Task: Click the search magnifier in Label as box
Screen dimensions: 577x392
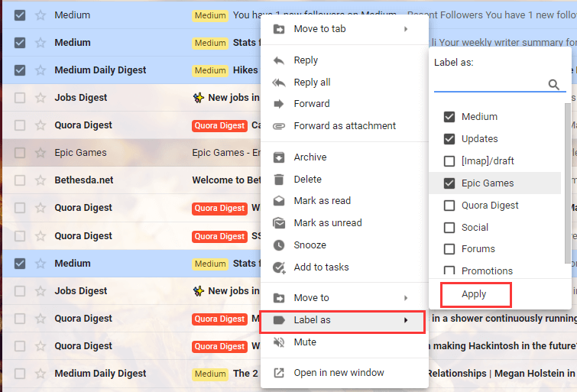Action: [x=553, y=84]
